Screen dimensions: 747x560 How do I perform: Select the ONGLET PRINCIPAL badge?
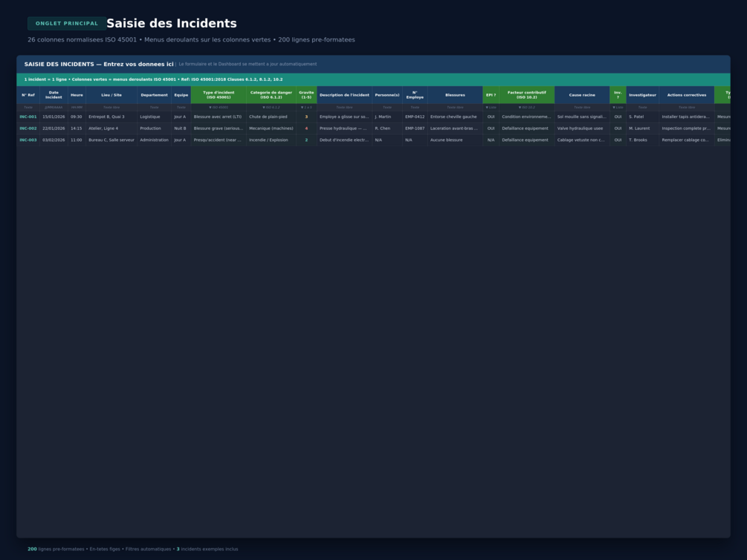click(x=67, y=23)
